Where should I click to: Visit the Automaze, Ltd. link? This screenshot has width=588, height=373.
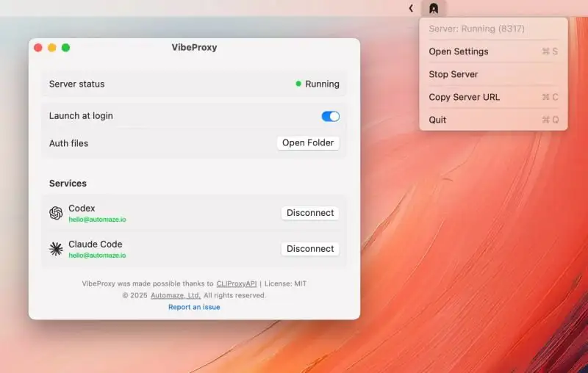[176, 295]
